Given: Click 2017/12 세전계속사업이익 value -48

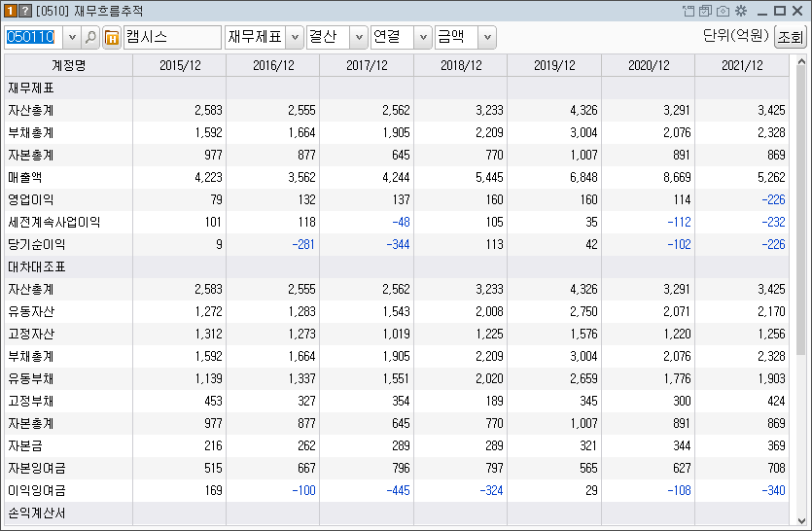Looking at the screenshot, I should pyautogui.click(x=401, y=223).
